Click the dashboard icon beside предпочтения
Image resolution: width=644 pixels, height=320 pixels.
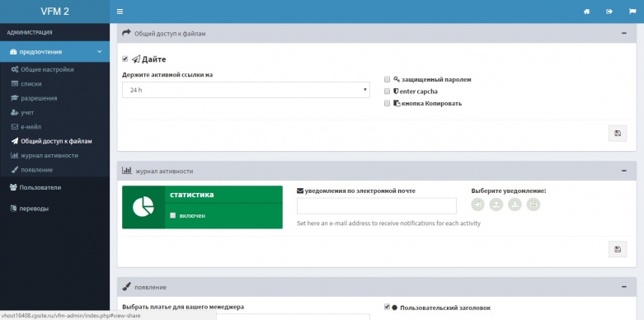(13, 52)
